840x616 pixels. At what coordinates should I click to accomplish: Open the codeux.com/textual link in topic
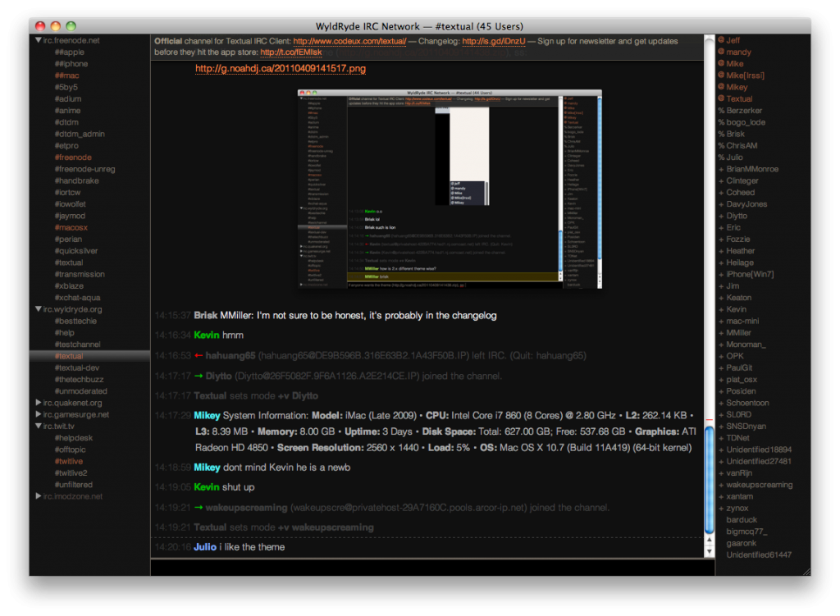(349, 41)
